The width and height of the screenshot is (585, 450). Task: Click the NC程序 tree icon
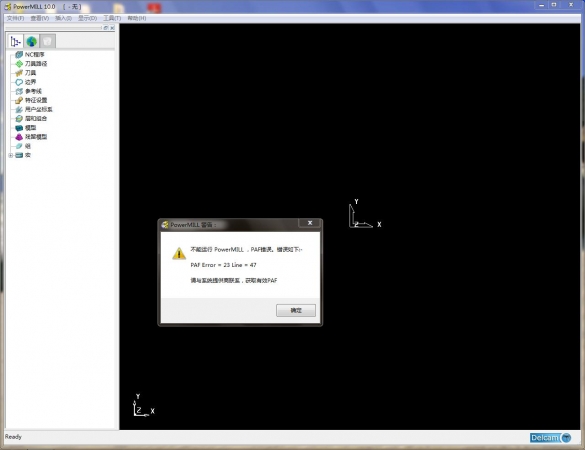[x=19, y=54]
